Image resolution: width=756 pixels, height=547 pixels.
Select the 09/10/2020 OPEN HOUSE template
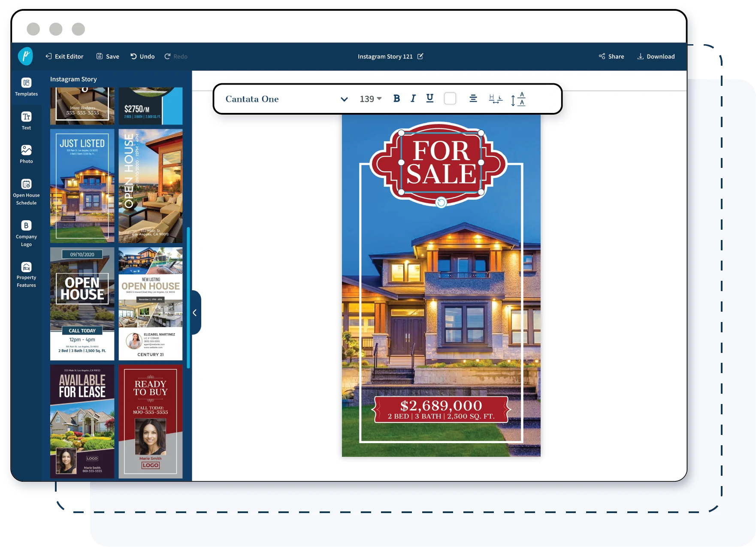82,304
